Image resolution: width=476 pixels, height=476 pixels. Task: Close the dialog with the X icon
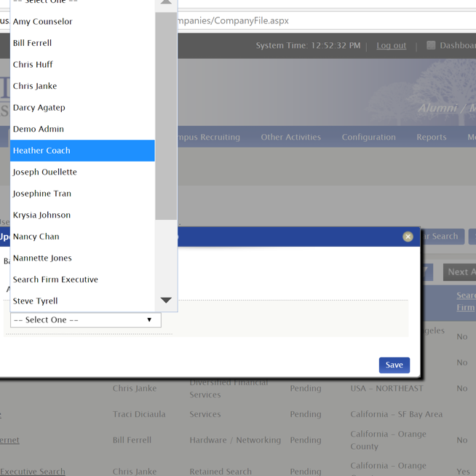point(408,237)
